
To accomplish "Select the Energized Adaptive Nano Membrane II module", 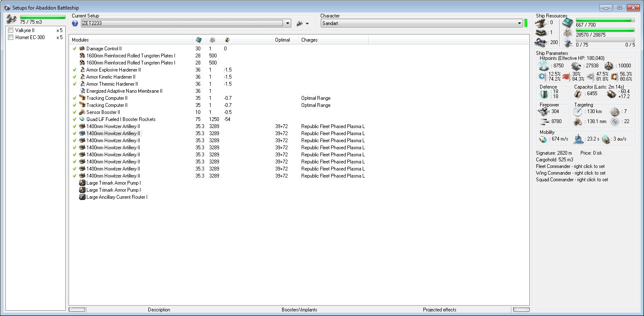I will [x=124, y=91].
